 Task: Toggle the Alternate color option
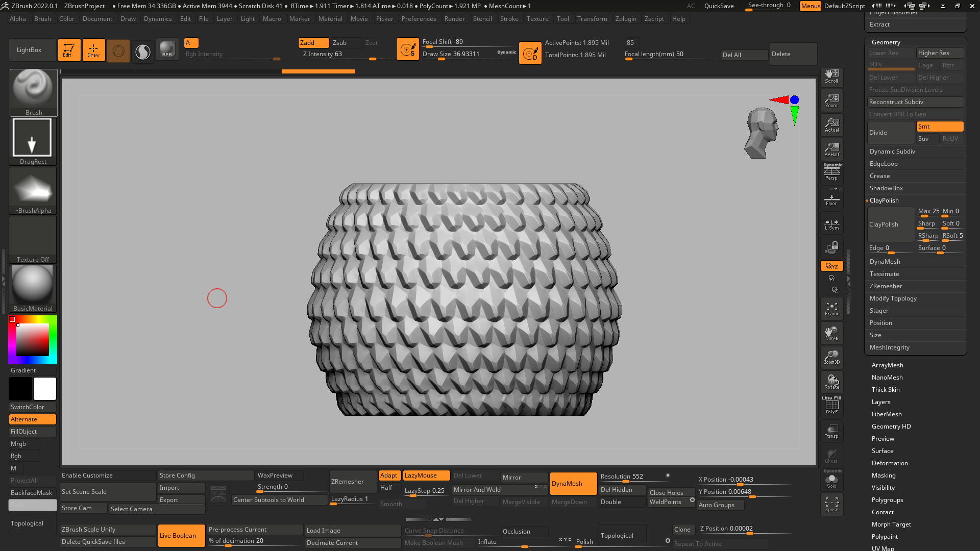33,419
